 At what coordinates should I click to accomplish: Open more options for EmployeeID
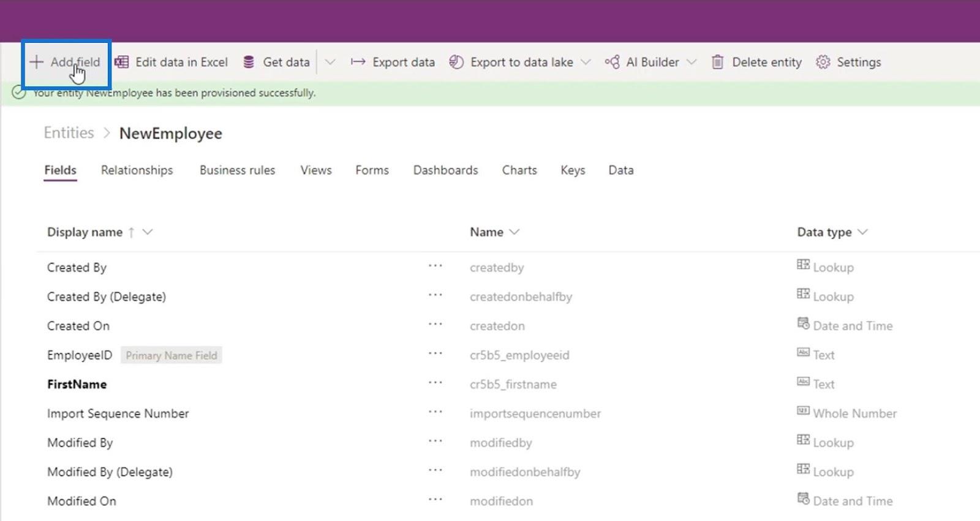435,354
